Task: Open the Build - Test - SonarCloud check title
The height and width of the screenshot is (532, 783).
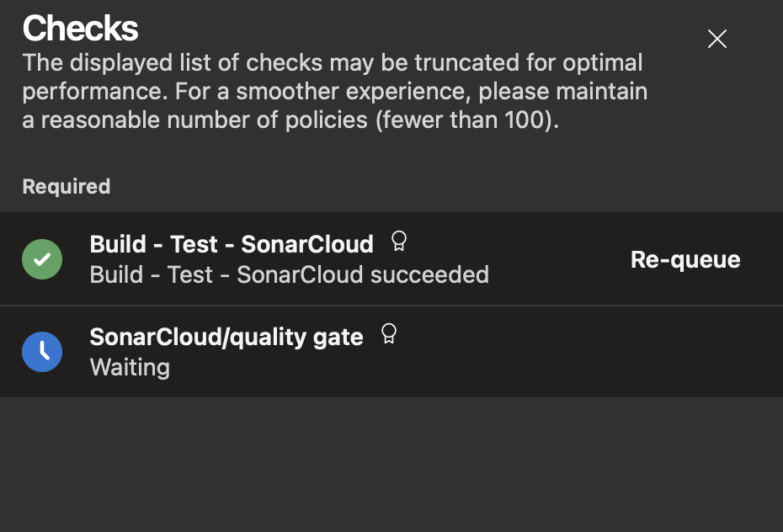Action: (232, 245)
